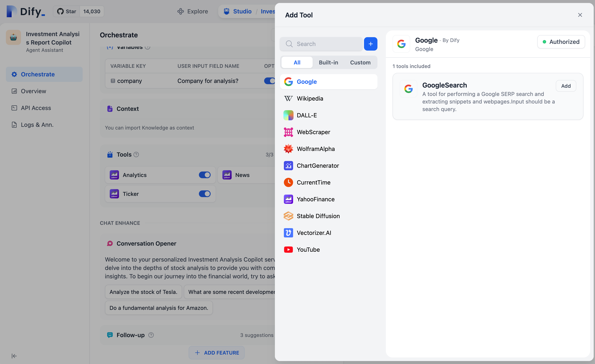Choose WebScraper from tool list
Image resolution: width=595 pixels, height=364 pixels.
coord(313,132)
